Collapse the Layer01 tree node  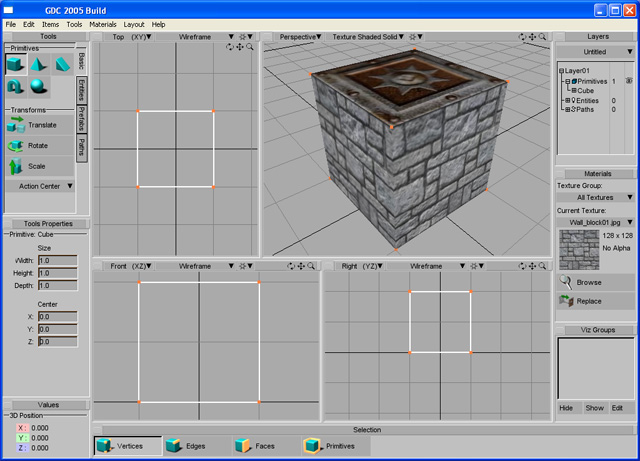(562, 71)
